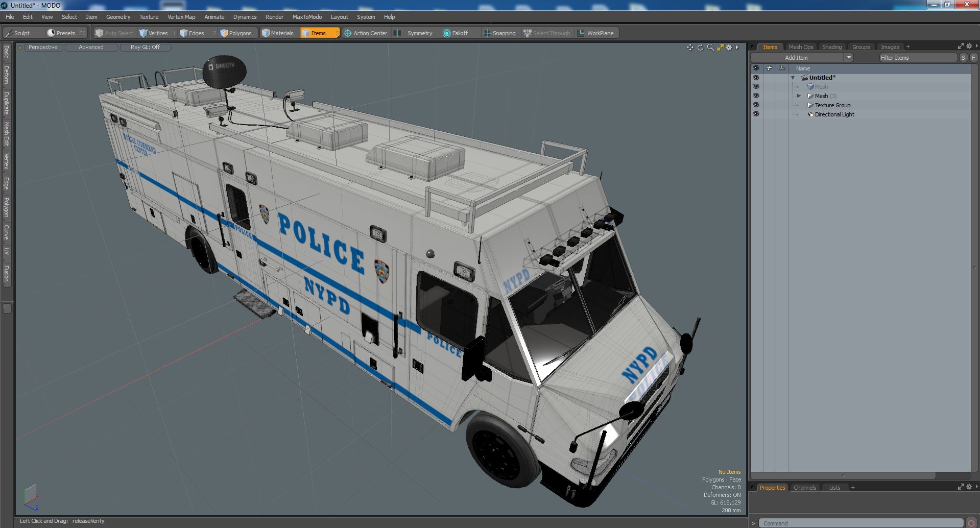Select the Texture Group item
The height and width of the screenshot is (528, 980).
[x=832, y=105]
